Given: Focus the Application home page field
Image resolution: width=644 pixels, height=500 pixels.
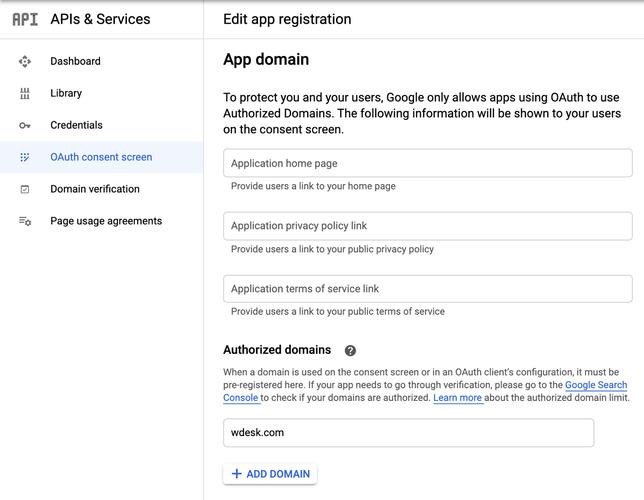Looking at the screenshot, I should point(428,163).
